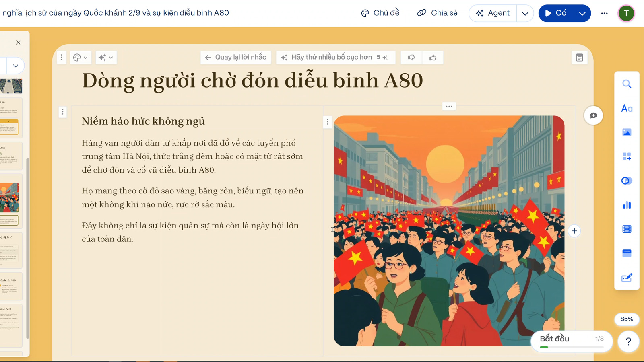Open the image library in sidebar

click(x=627, y=132)
